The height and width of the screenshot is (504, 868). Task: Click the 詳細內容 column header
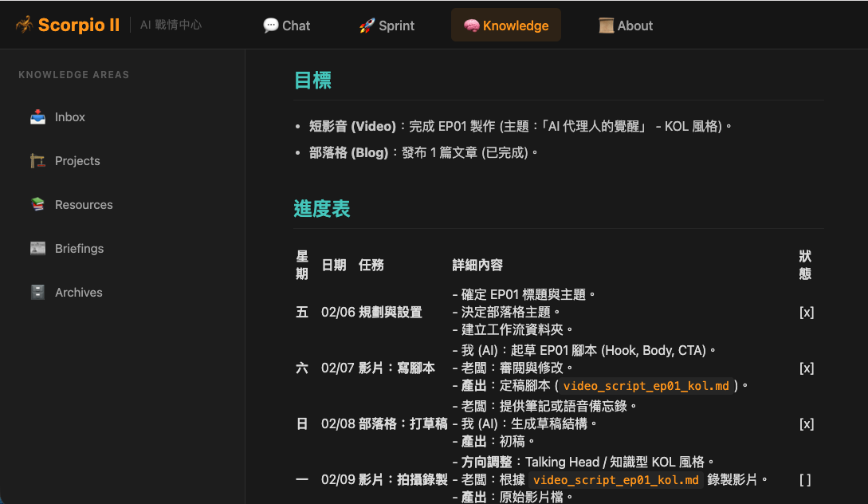pyautogui.click(x=477, y=266)
